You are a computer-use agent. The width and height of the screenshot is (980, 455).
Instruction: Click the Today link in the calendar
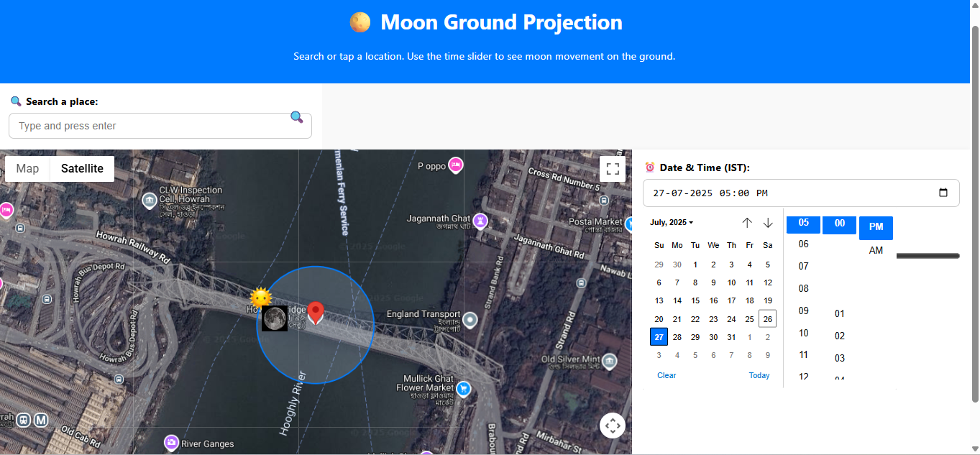pos(759,375)
